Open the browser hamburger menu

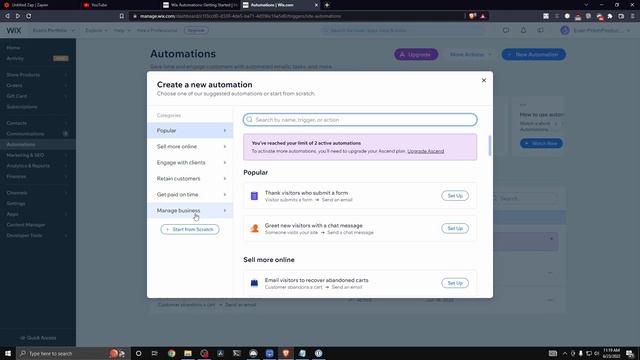633,16
